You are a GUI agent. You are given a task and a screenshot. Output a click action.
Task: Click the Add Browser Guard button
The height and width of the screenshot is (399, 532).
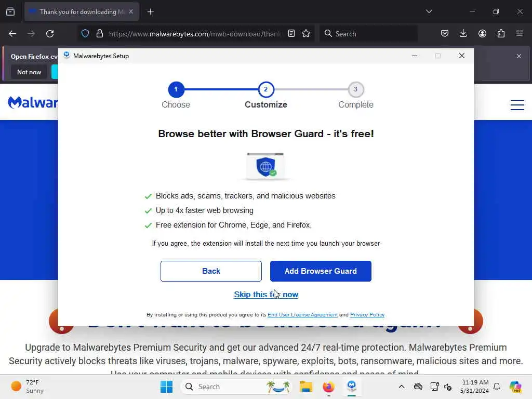[x=321, y=271]
